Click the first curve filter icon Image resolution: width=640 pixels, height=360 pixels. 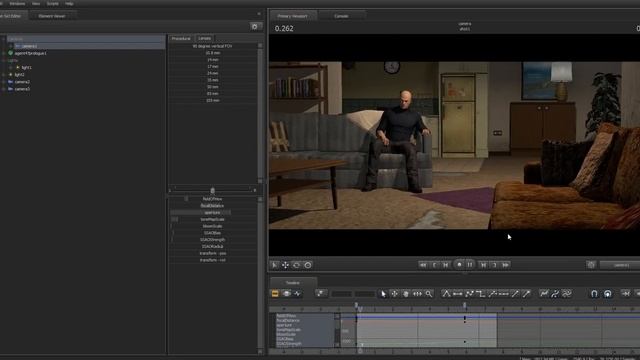tap(544, 293)
